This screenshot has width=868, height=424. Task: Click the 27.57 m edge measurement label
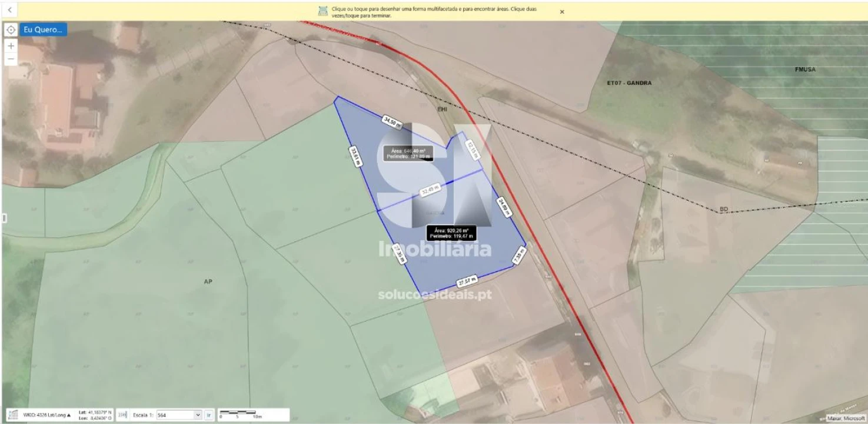point(467,280)
